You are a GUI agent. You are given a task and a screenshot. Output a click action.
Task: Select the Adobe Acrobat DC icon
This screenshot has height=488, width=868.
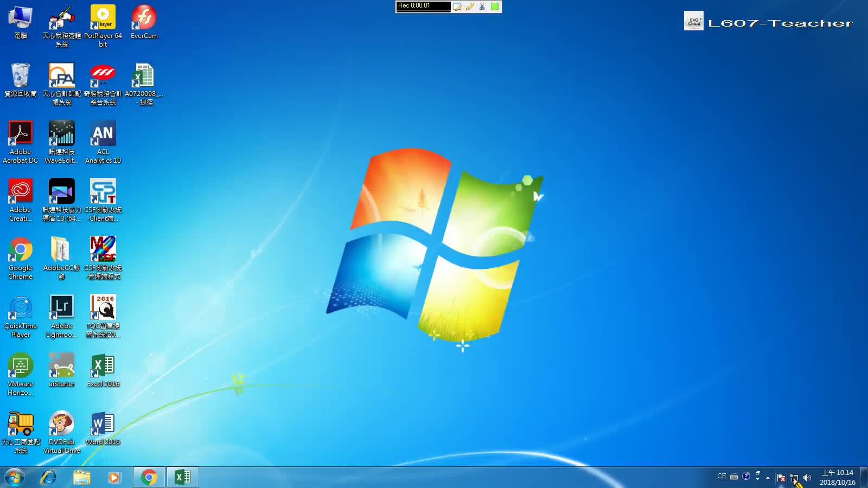(21, 143)
